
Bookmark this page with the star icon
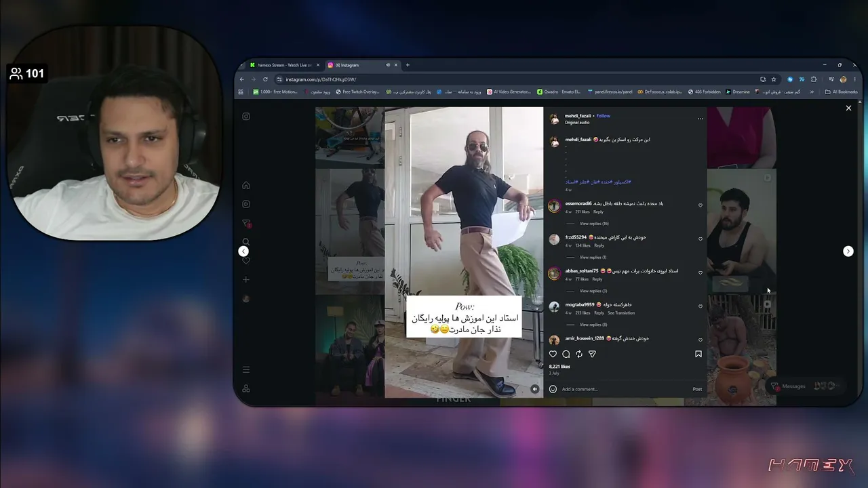tap(774, 79)
